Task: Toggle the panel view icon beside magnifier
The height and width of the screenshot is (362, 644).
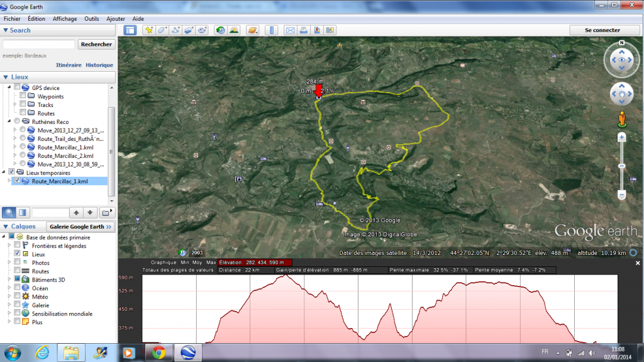Action: [x=23, y=212]
